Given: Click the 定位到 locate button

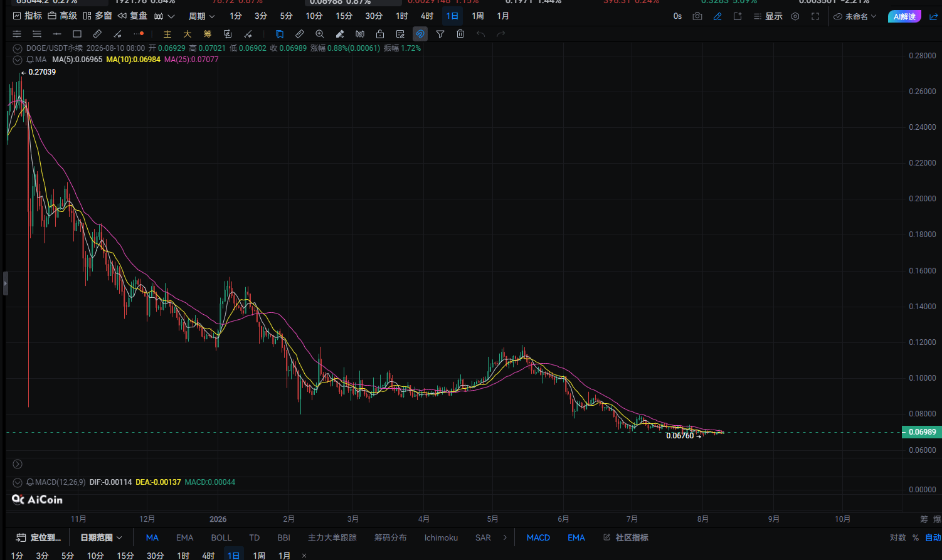Looking at the screenshot, I should [39, 537].
